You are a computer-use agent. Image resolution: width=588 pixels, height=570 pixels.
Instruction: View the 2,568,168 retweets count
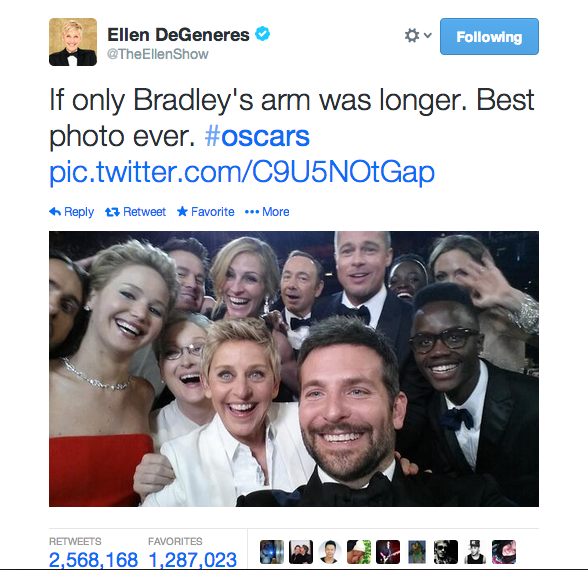coord(93,560)
